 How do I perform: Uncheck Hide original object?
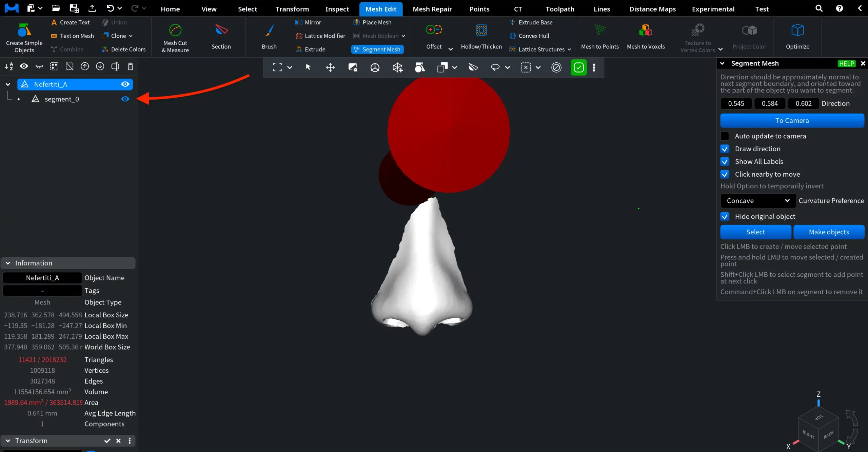pyautogui.click(x=725, y=216)
